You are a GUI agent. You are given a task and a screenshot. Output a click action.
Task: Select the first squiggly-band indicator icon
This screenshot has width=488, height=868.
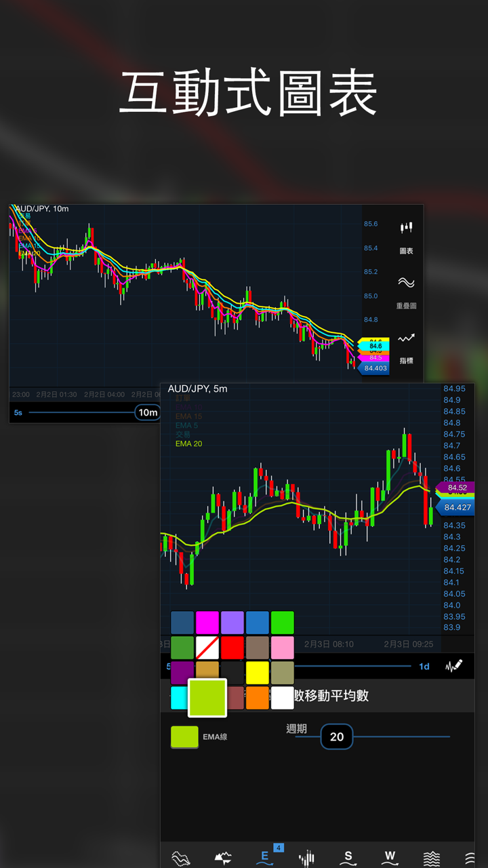(180, 857)
